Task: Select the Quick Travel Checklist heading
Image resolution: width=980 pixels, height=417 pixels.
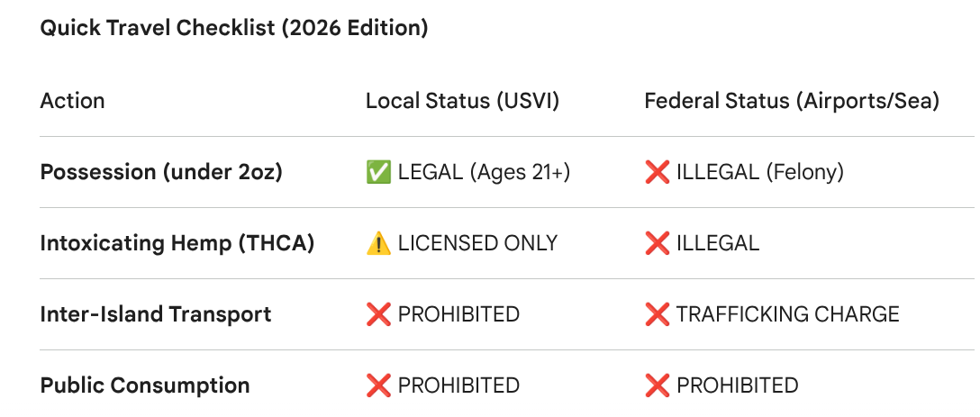Action: tap(234, 28)
